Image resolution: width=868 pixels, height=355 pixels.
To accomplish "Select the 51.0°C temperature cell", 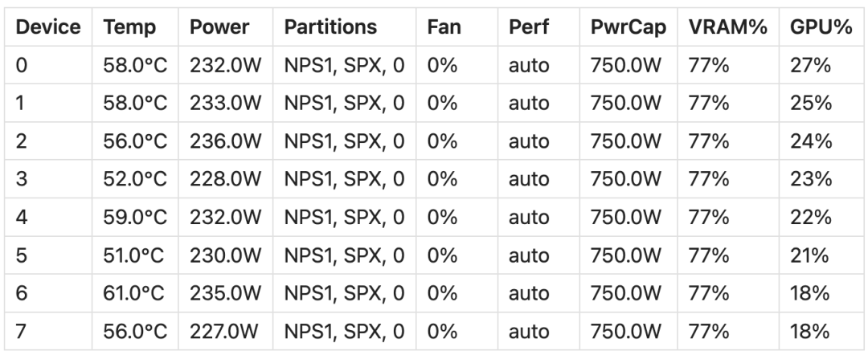I will click(135, 255).
